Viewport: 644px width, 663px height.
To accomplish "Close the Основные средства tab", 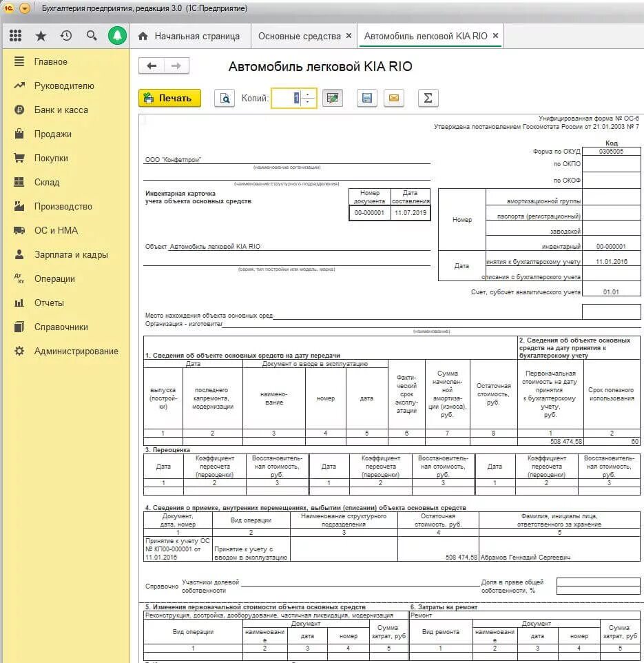I will point(349,36).
